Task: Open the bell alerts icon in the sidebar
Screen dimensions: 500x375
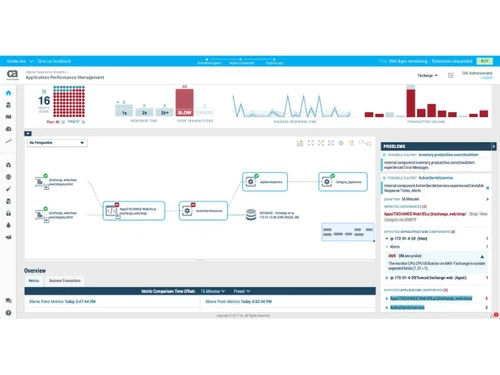Action: [8, 225]
